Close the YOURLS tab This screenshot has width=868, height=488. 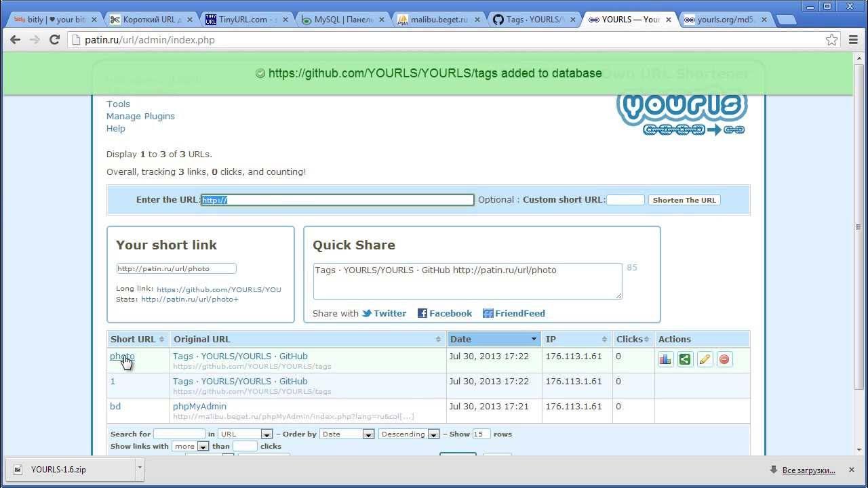[x=669, y=20]
